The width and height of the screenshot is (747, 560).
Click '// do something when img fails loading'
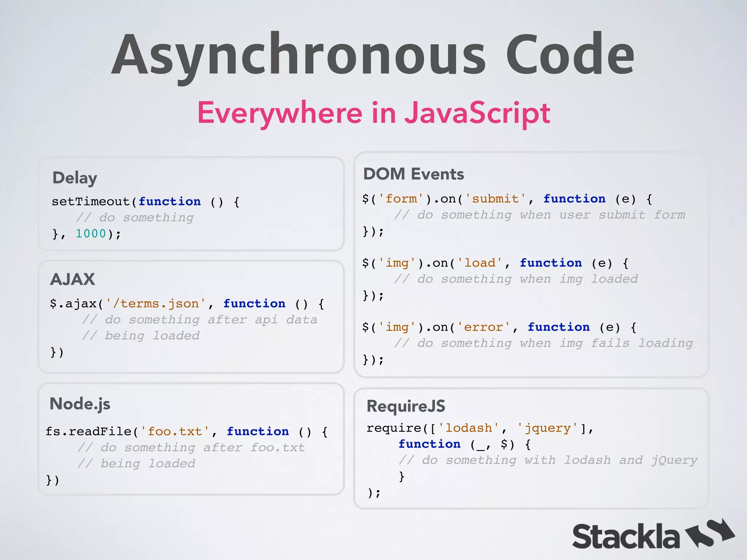click(543, 343)
